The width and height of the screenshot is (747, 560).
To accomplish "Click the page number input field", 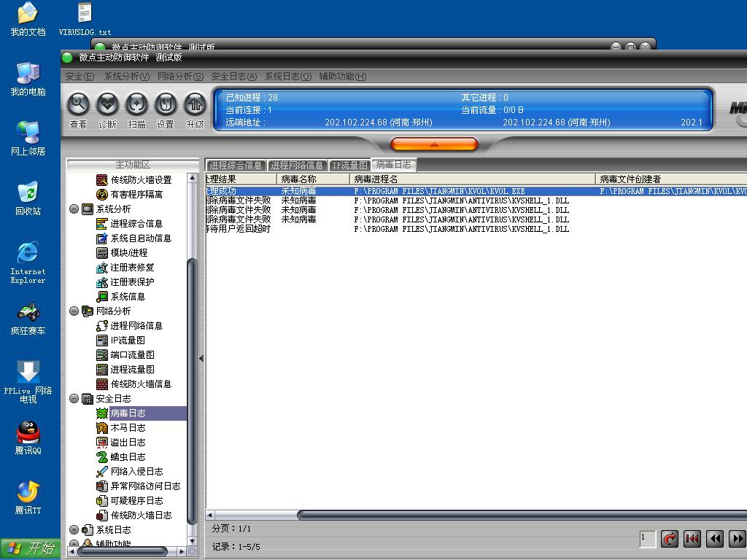I will 648,539.
